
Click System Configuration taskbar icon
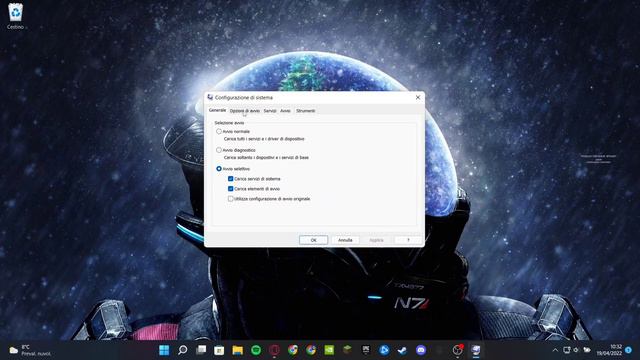point(476,350)
